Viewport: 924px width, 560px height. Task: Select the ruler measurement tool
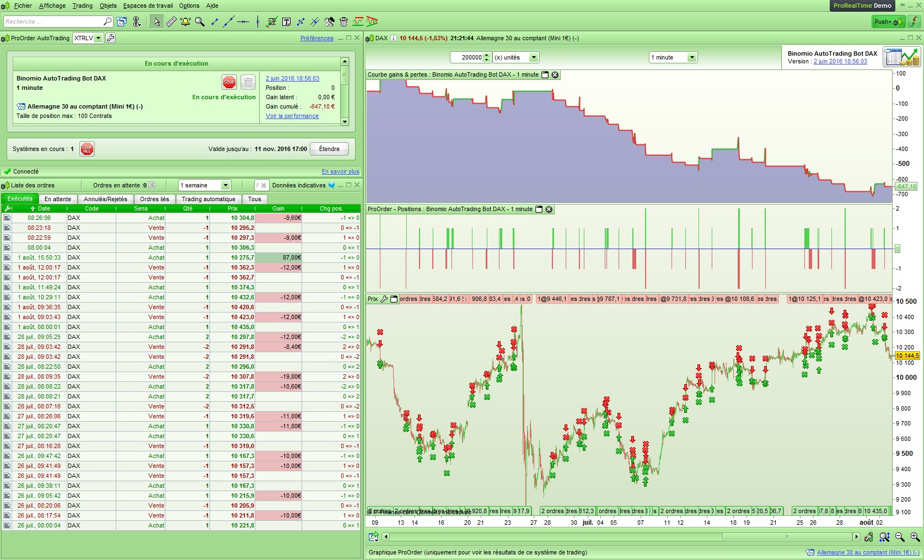tap(171, 22)
